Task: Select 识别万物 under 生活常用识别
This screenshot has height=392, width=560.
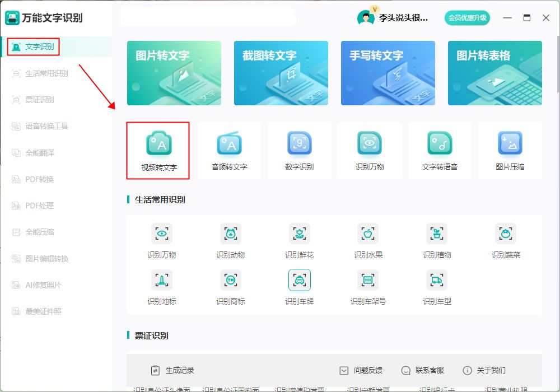Action: point(162,234)
